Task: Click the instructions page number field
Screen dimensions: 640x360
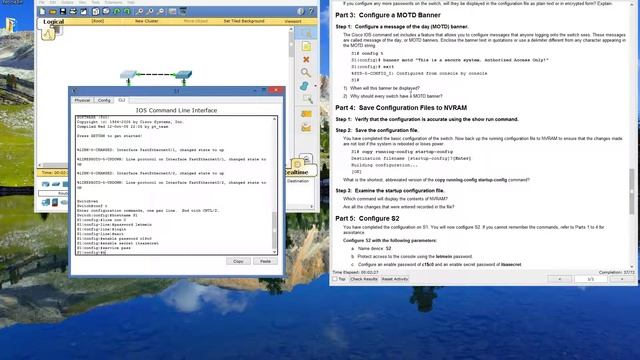Action: coord(591,279)
